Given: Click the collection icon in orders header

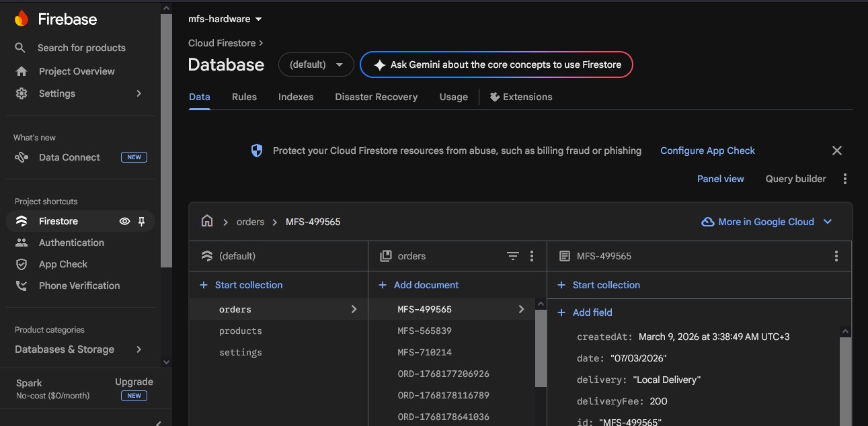Looking at the screenshot, I should pos(386,256).
